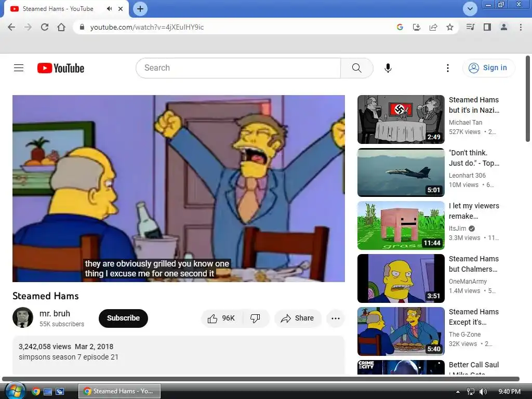Click the YouTube Search field
532x399 pixels.
pos(238,68)
